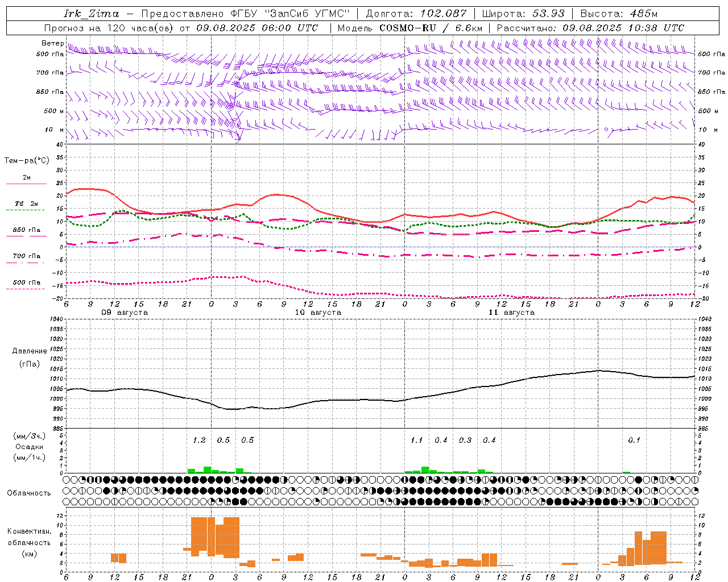Select the "Облачность" cloud cover label
This screenshot has width=728, height=582.
(x=29, y=493)
